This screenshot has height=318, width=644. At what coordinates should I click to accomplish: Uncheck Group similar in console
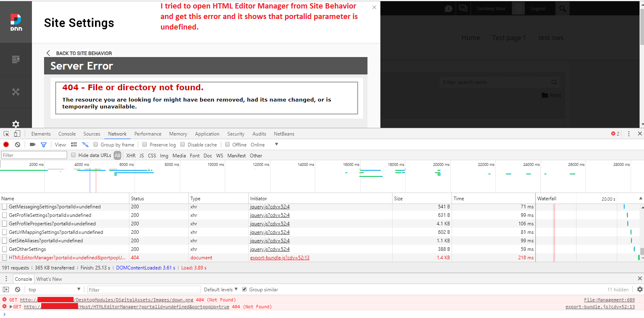(x=244, y=289)
